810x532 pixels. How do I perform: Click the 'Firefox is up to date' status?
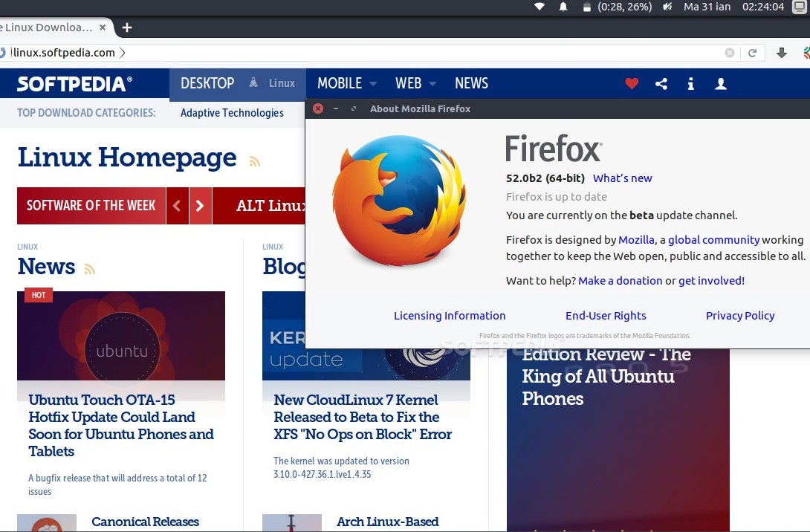557,197
